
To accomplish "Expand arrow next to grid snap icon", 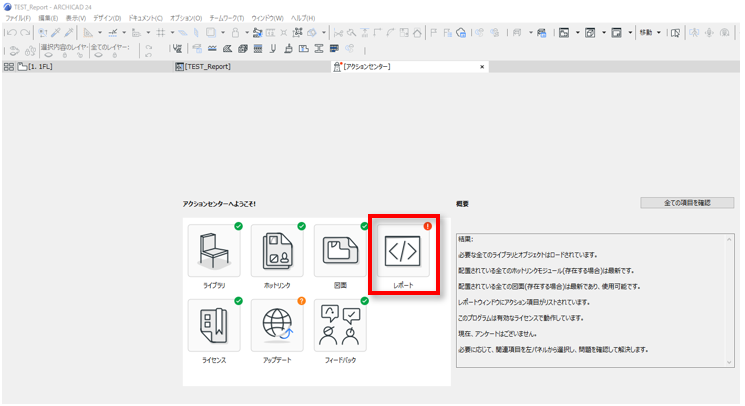I will (172, 33).
